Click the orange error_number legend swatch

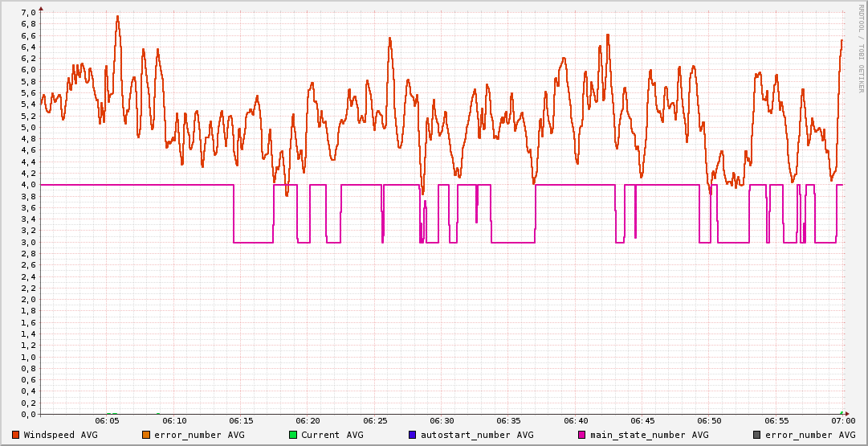(145, 435)
